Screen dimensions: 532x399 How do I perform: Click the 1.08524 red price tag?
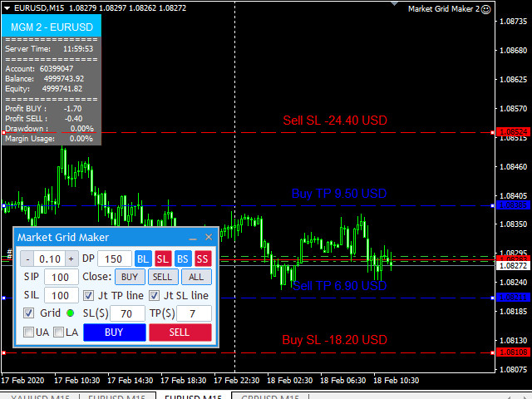(x=514, y=131)
